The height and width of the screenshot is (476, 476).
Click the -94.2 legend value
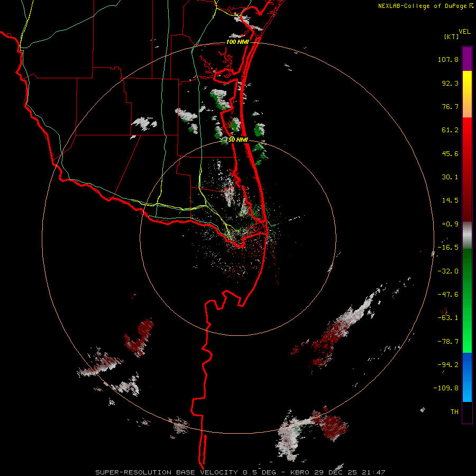click(448, 364)
